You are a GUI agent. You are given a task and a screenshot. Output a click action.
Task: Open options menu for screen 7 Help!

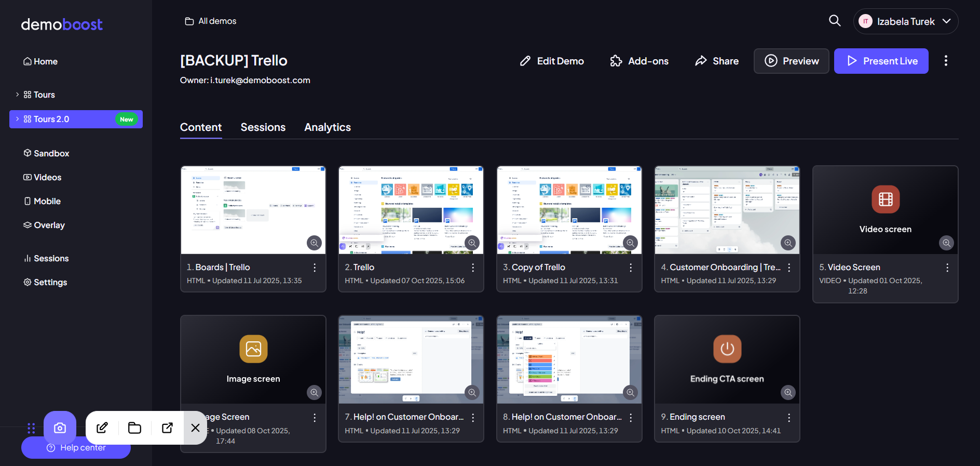tap(473, 418)
